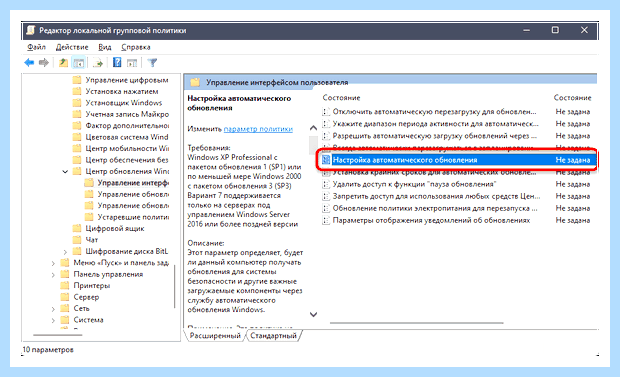Select policy Удалить доступ к функции "пауза обновления"
This screenshot has width=620, height=377.
point(414,184)
